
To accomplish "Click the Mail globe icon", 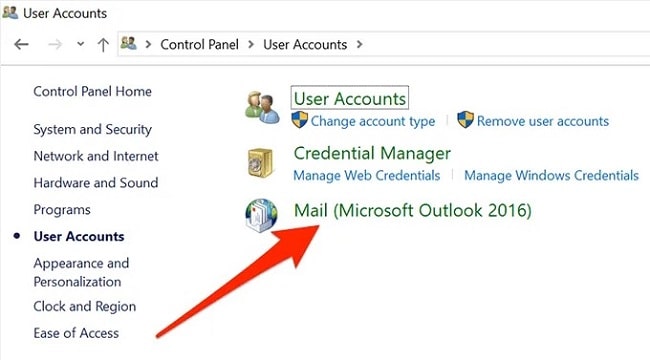I will coord(261,215).
